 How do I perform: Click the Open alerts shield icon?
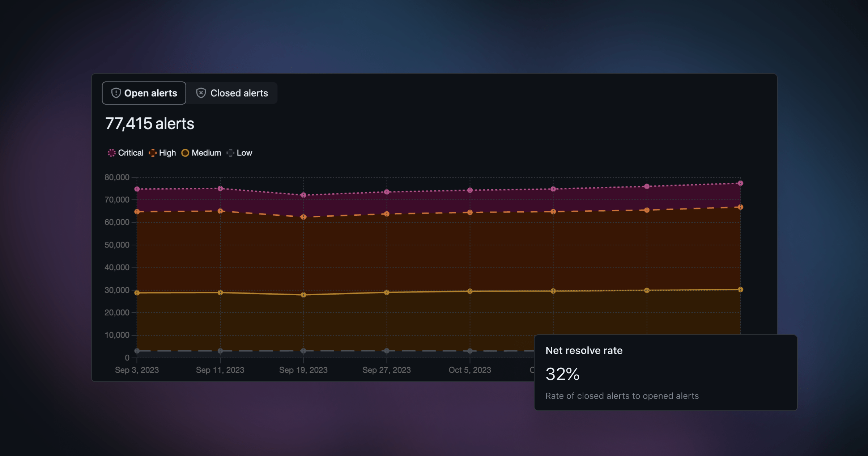pos(115,92)
